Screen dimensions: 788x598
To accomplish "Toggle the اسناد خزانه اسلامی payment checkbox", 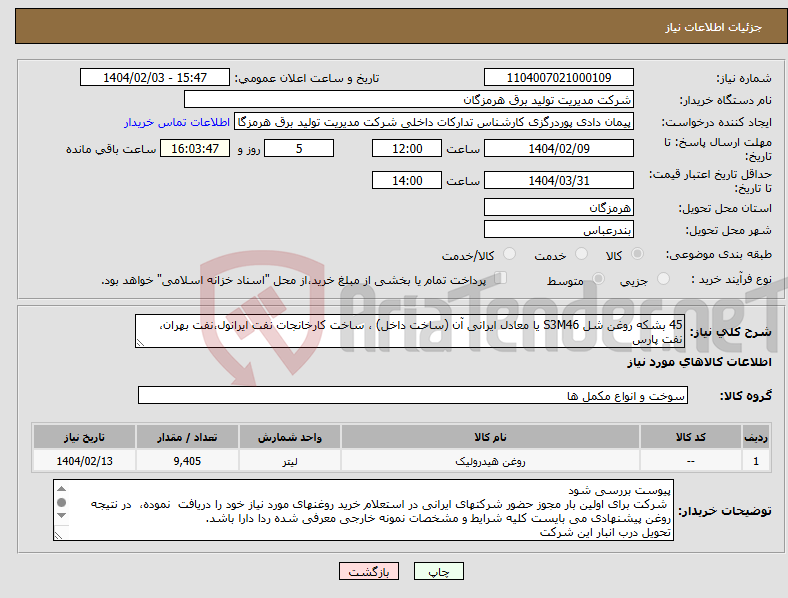I will (x=501, y=278).
